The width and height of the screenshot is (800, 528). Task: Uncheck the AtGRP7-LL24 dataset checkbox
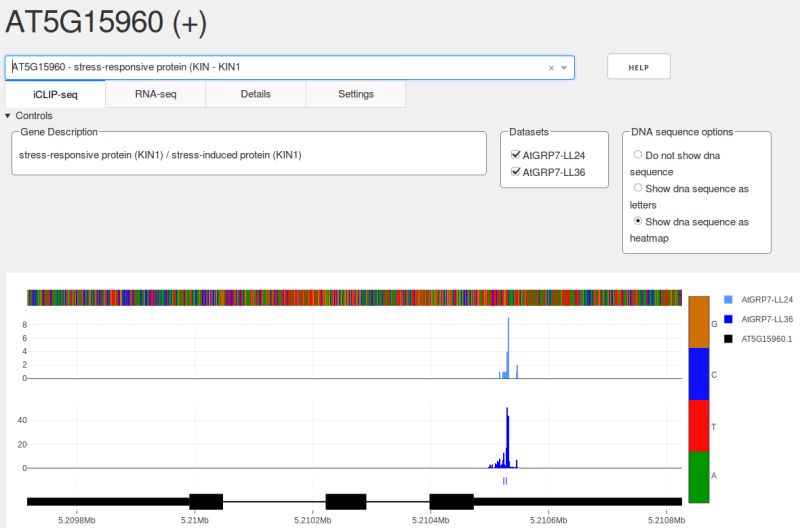(x=516, y=155)
